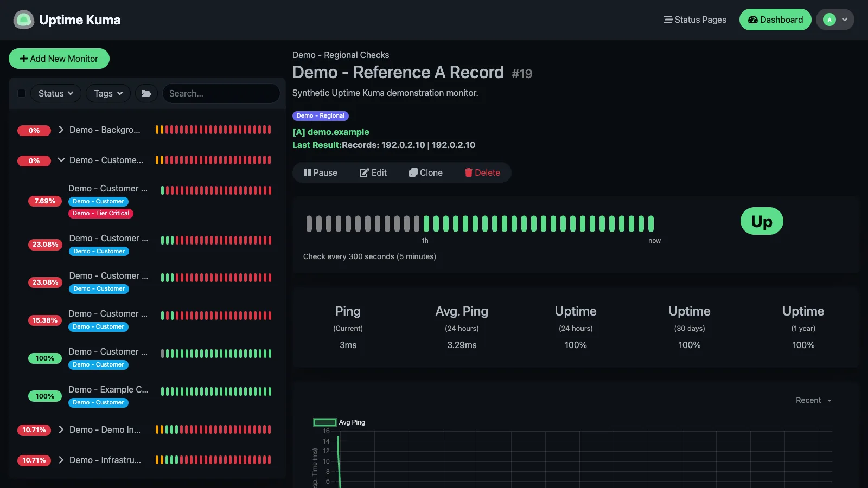The height and width of the screenshot is (488, 868).
Task: Open the user profile avatar dropdown
Action: pos(835,20)
